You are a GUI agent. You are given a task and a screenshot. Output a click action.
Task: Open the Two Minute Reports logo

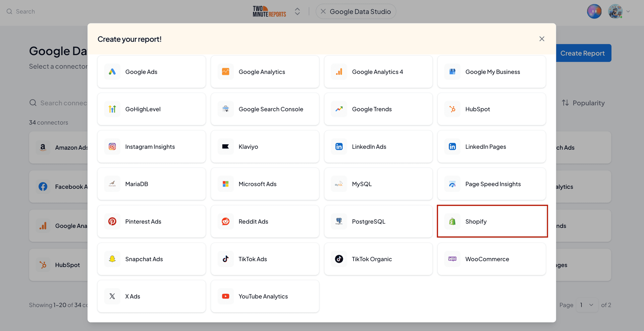pyautogui.click(x=269, y=11)
